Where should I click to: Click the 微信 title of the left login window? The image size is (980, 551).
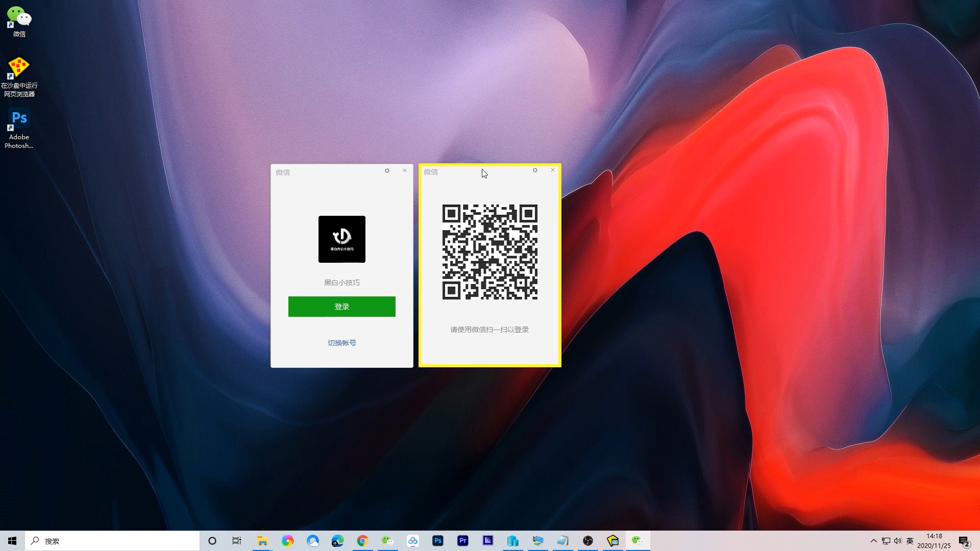pyautogui.click(x=283, y=172)
